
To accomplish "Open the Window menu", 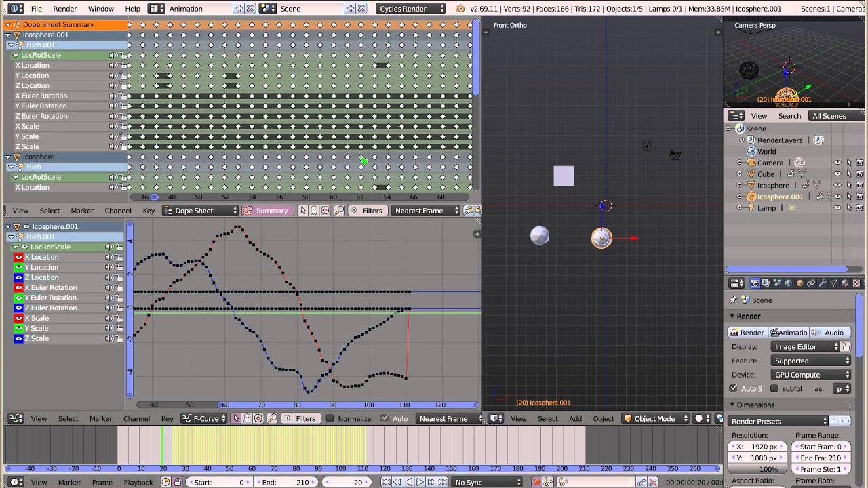I will 100,8.
